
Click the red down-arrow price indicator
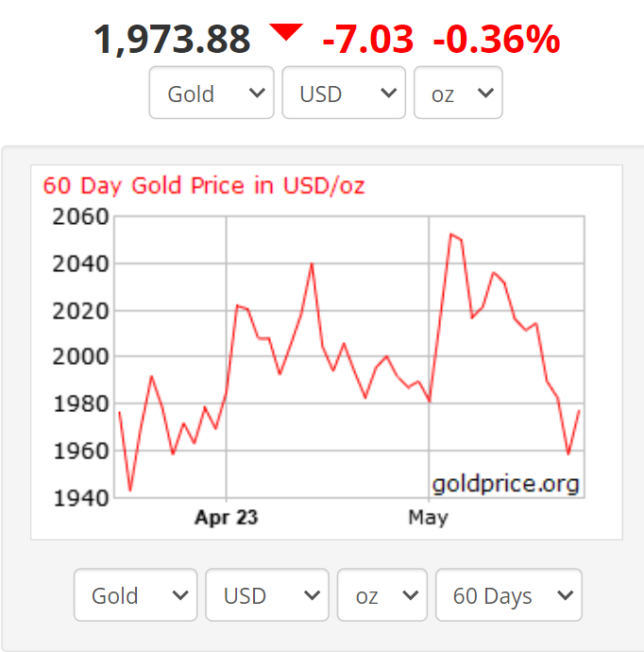click(x=285, y=34)
